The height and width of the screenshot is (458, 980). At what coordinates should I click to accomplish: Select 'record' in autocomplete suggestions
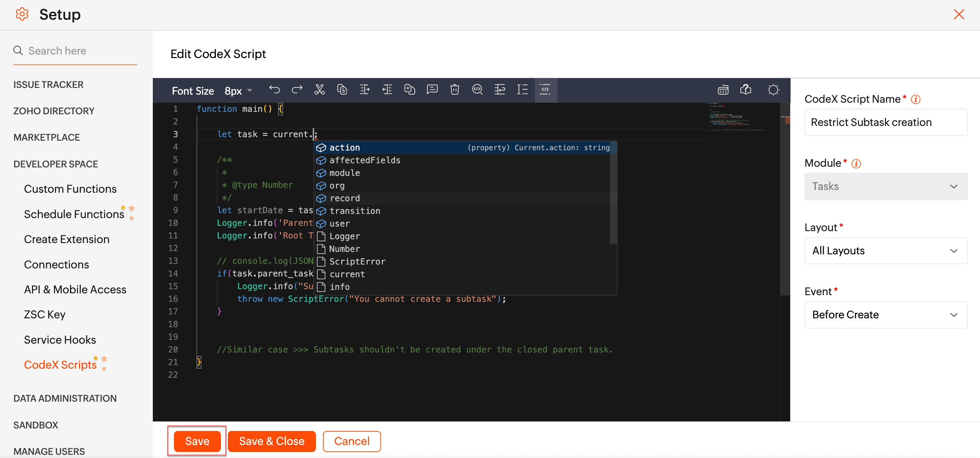point(345,198)
